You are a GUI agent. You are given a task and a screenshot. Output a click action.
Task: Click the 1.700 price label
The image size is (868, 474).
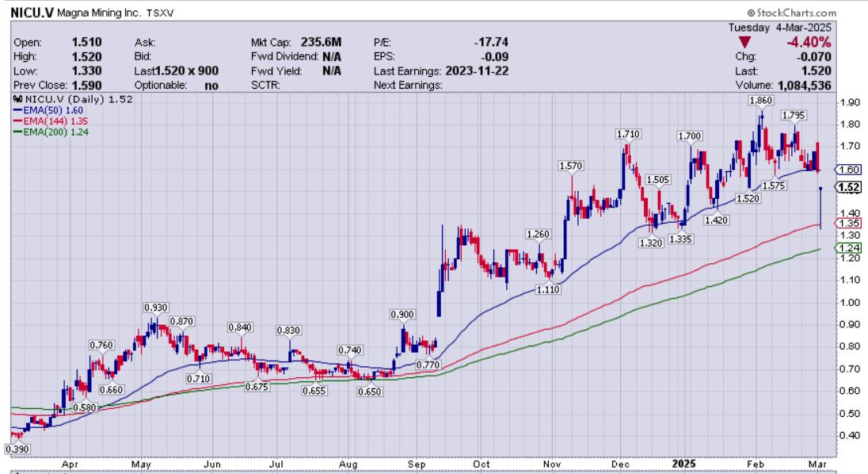tap(690, 136)
